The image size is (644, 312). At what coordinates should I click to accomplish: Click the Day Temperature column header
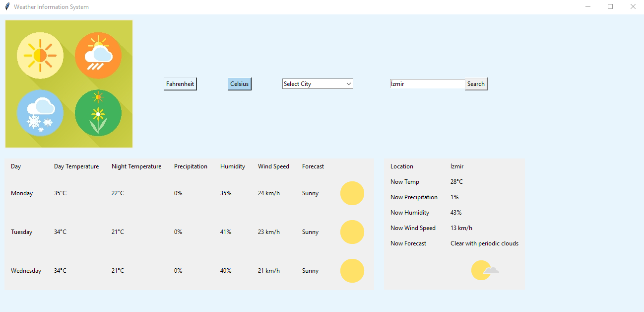[x=76, y=166]
